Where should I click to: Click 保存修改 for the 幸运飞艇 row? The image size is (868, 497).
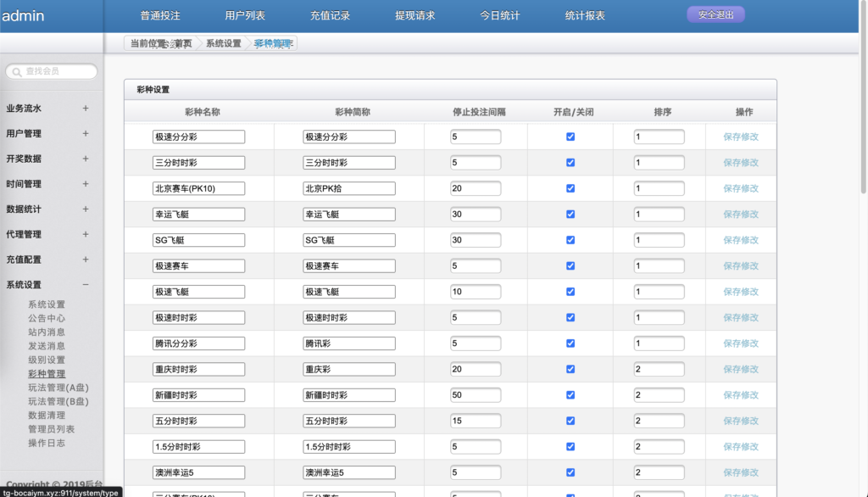pyautogui.click(x=741, y=215)
